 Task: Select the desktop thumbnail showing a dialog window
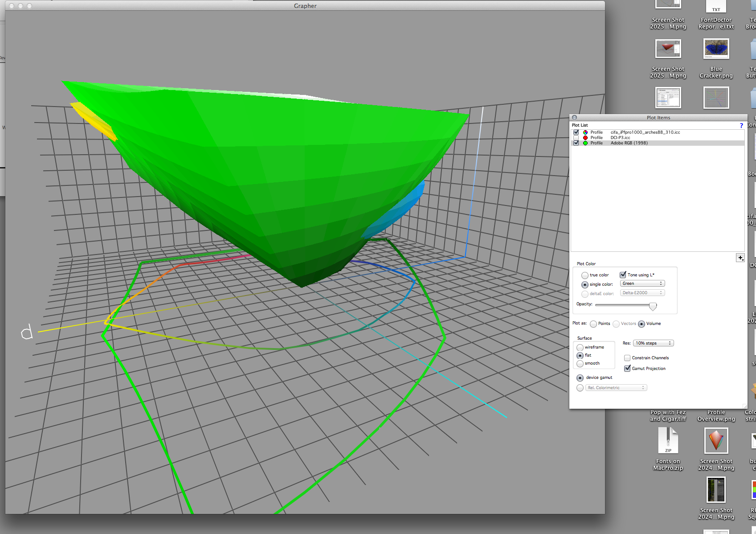(668, 98)
